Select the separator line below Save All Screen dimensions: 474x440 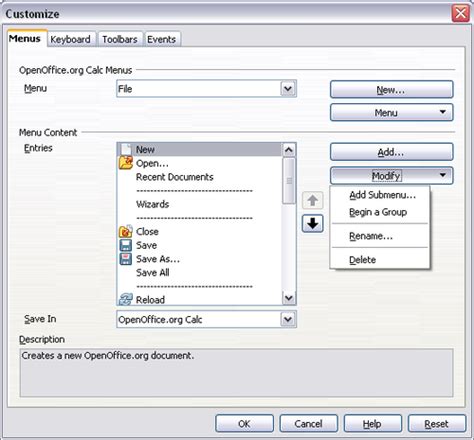coord(199,286)
